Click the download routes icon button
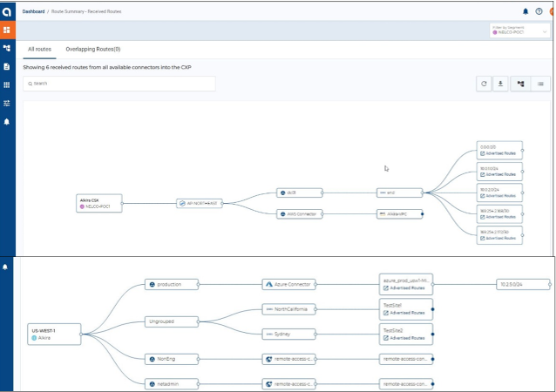Viewport: 556px width, 392px height. click(x=501, y=84)
